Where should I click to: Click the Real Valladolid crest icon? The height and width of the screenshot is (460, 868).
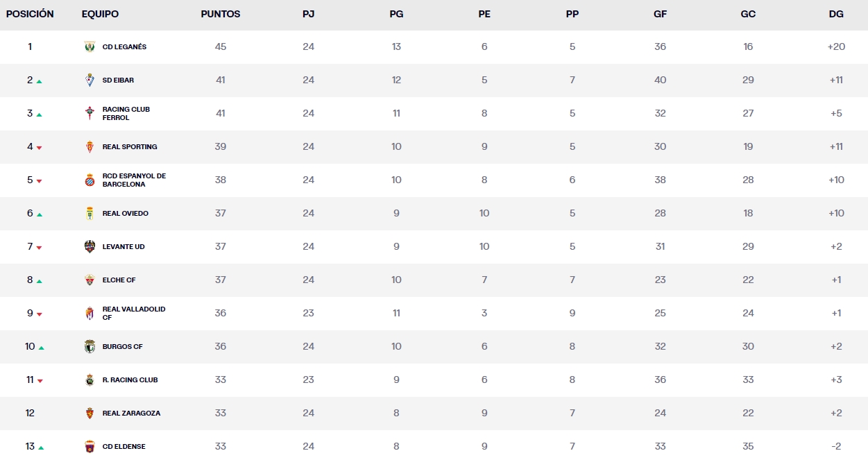(x=89, y=313)
